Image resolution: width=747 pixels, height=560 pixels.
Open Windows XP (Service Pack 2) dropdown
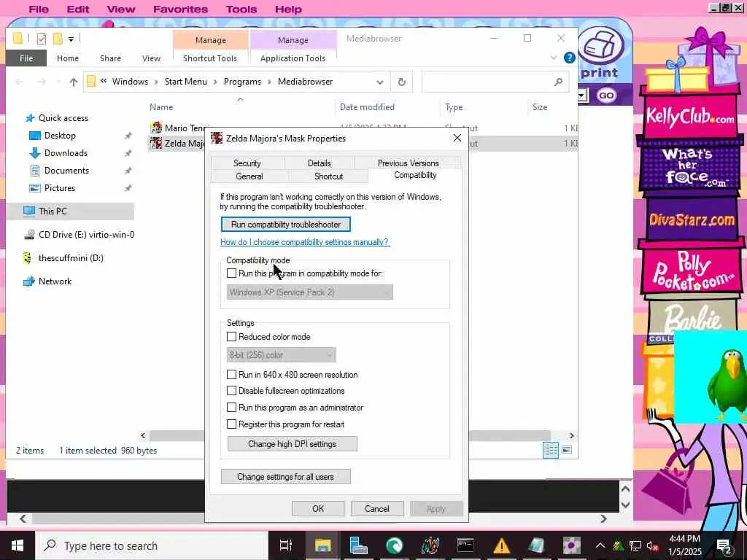(x=309, y=292)
